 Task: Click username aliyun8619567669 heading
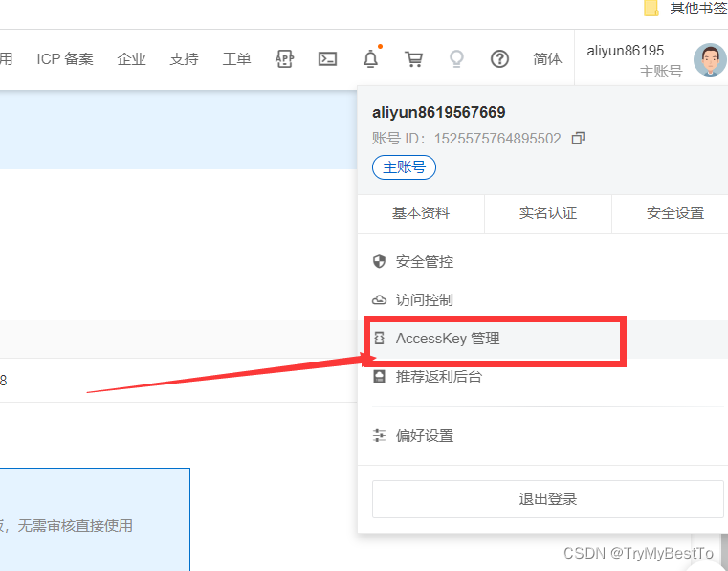click(x=439, y=112)
